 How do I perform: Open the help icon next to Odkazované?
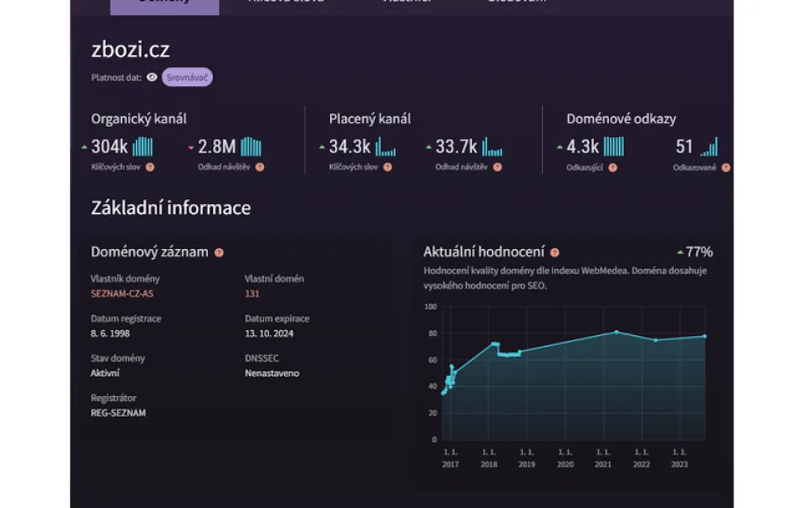(x=726, y=168)
